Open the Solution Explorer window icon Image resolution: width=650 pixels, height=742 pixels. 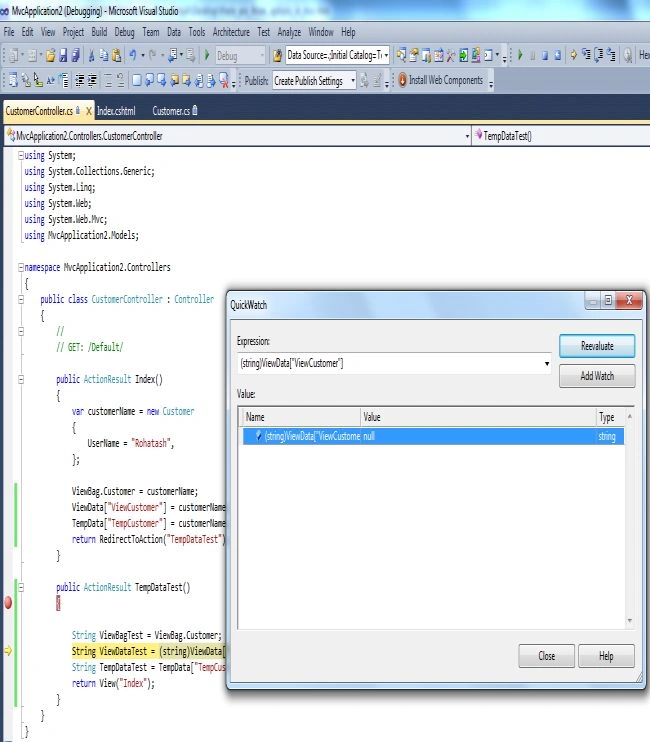pyautogui.click(x=401, y=55)
